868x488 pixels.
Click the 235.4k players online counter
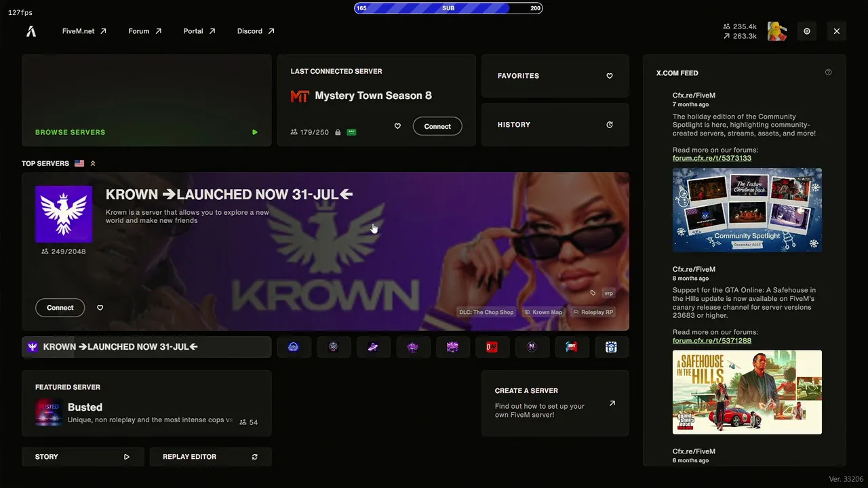741,26
